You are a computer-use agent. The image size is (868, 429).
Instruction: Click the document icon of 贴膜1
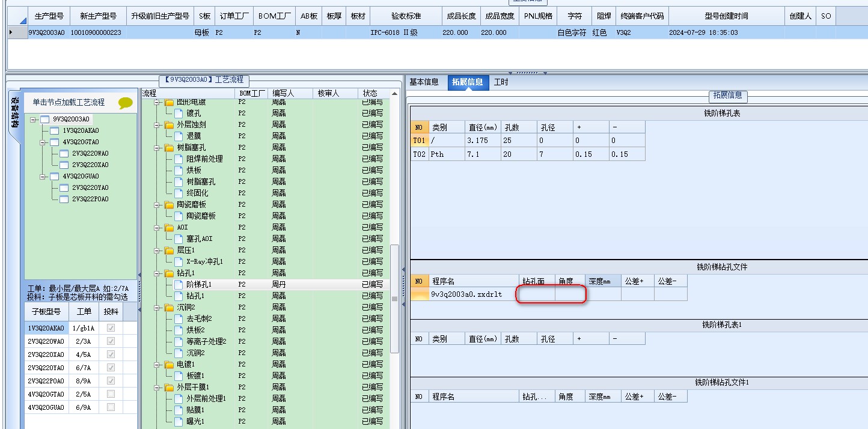pos(179,410)
